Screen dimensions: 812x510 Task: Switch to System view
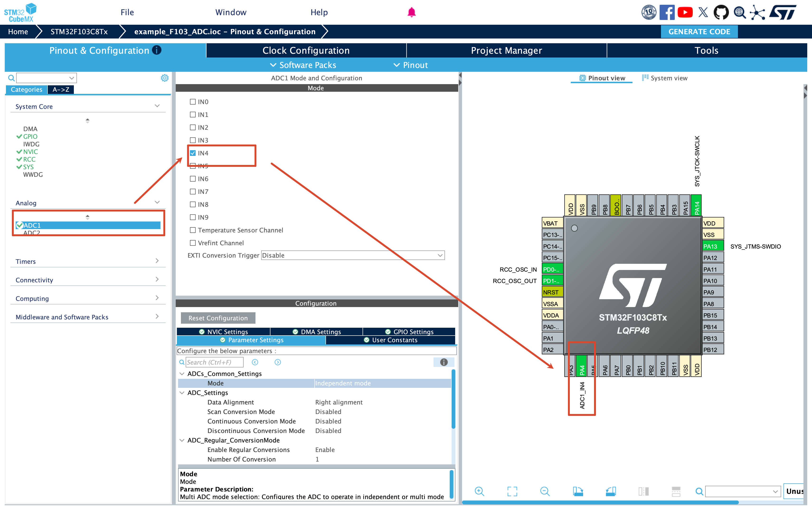pyautogui.click(x=664, y=78)
